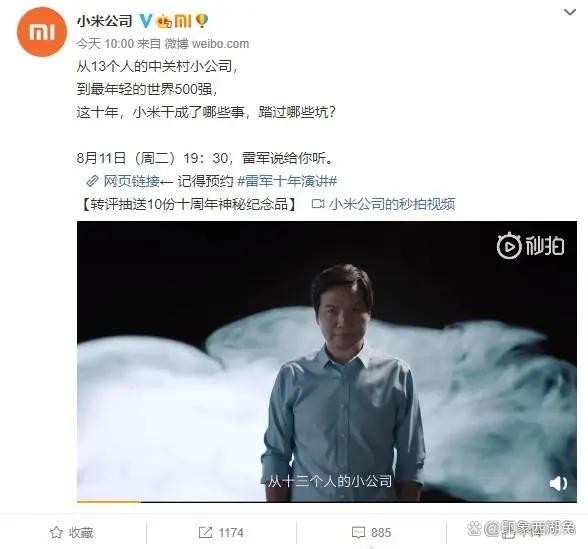Open the 网页链接 web link
The image size is (588, 549).
pyautogui.click(x=132, y=182)
